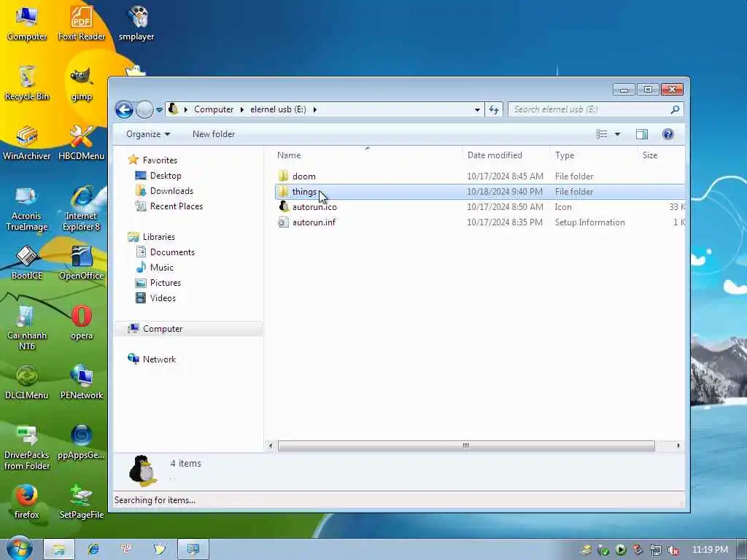
Task: Select Cai nhanh NT6 desktop icon
Action: pyautogui.click(x=27, y=327)
